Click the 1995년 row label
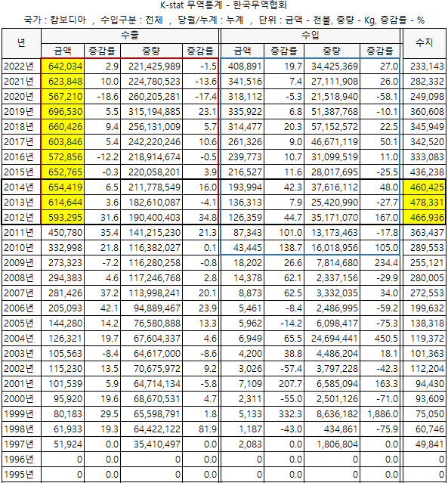 click(21, 474)
